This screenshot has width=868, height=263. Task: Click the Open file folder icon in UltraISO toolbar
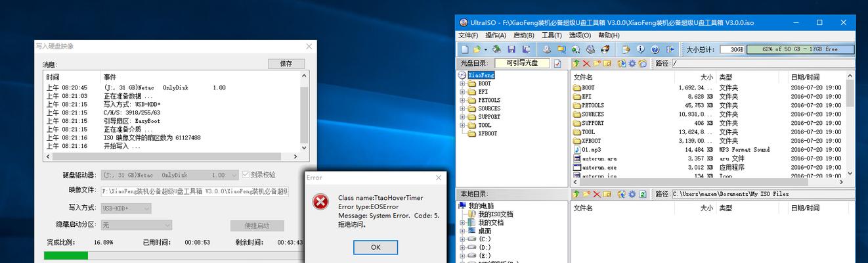click(x=477, y=49)
